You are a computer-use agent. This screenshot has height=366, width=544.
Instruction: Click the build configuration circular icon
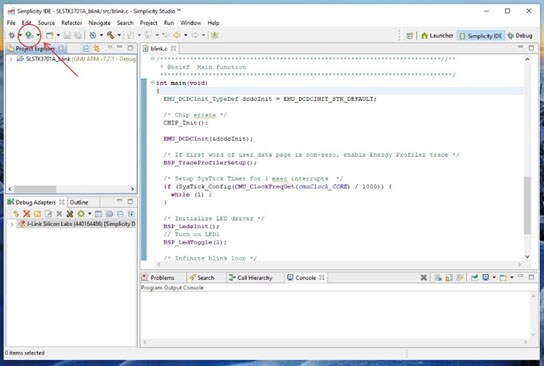[93, 35]
